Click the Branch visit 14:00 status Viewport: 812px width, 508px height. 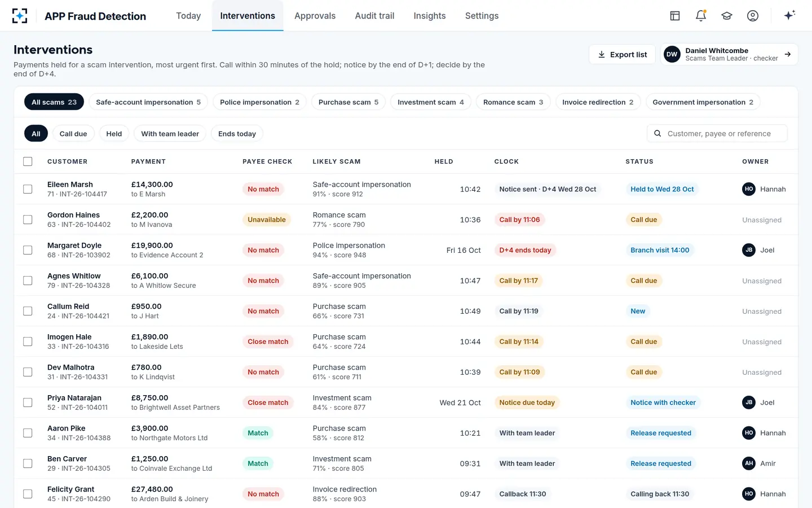[x=660, y=250]
